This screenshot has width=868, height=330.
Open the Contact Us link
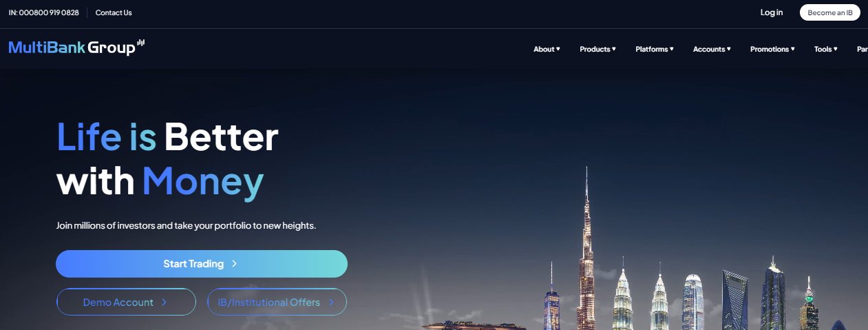114,12
